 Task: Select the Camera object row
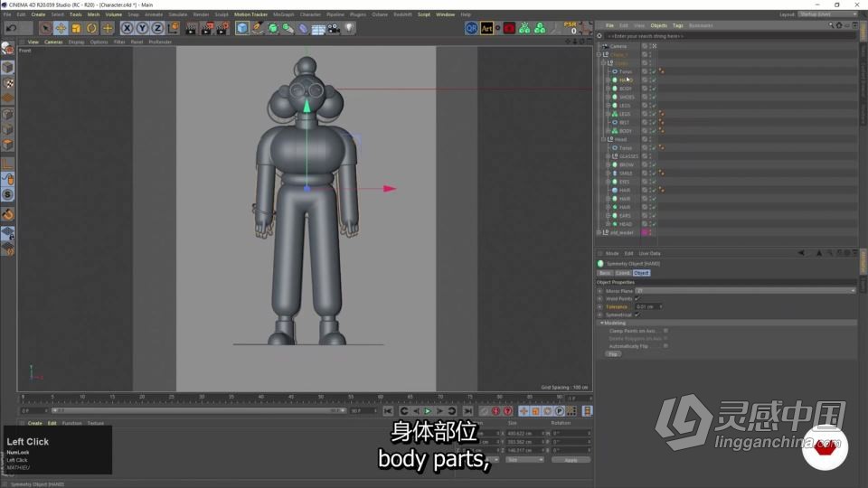pyautogui.click(x=618, y=46)
